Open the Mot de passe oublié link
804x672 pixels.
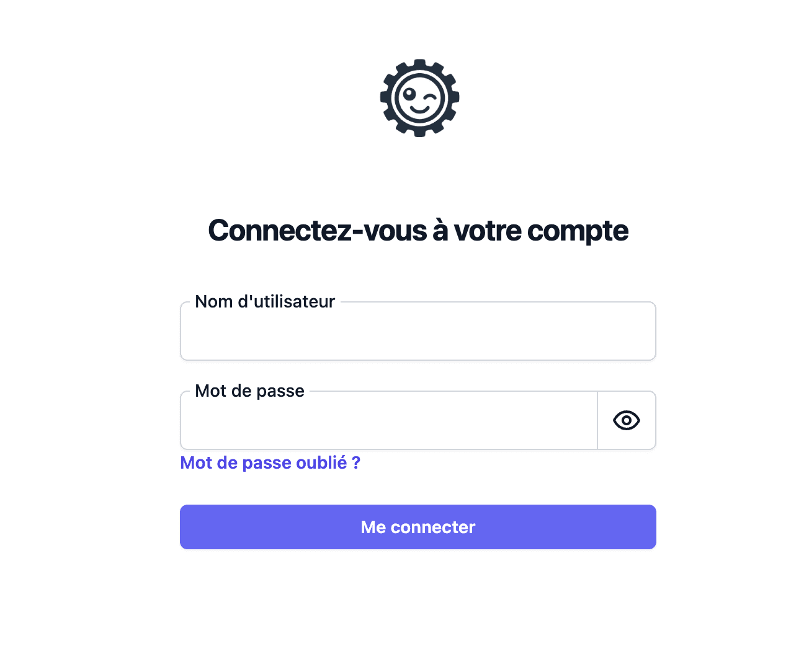(270, 463)
